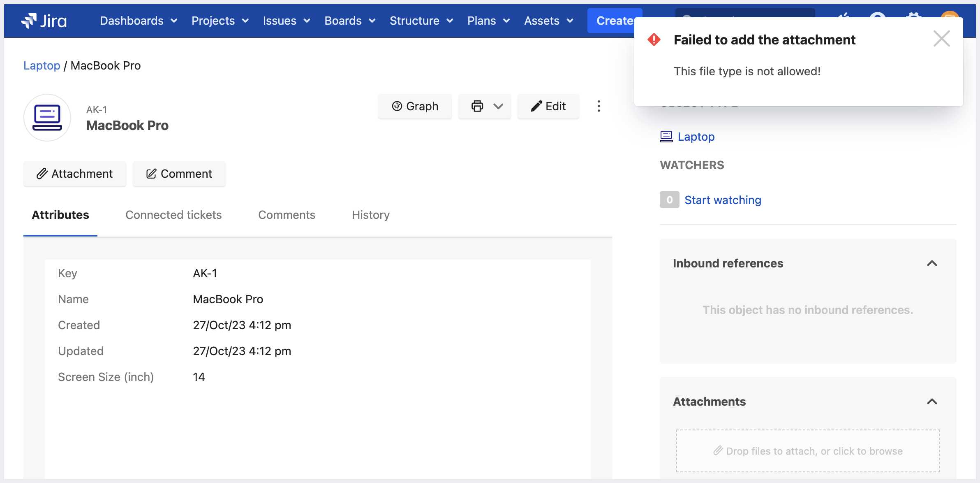Click the MacBook Pro laptop avatar icon
This screenshot has width=980, height=483.
tap(47, 118)
